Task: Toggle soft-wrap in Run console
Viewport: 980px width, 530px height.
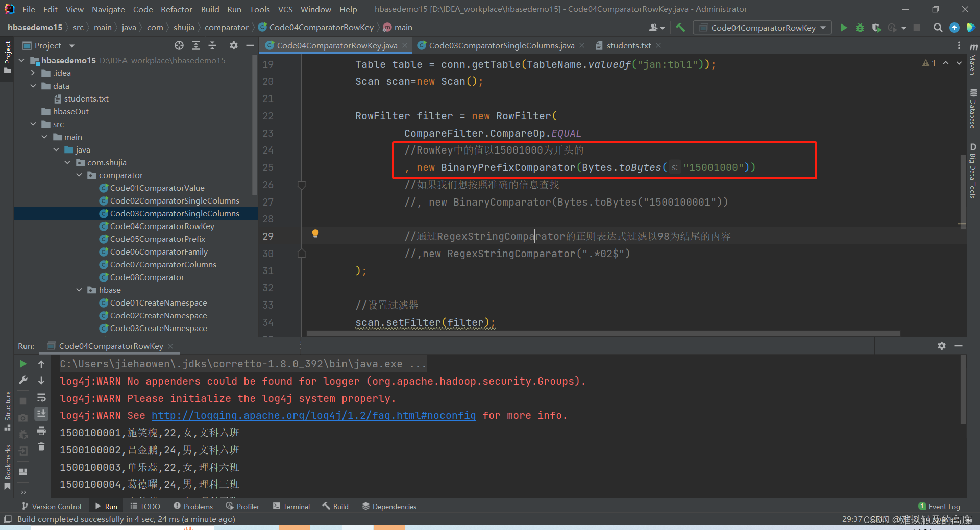Action: pos(41,397)
